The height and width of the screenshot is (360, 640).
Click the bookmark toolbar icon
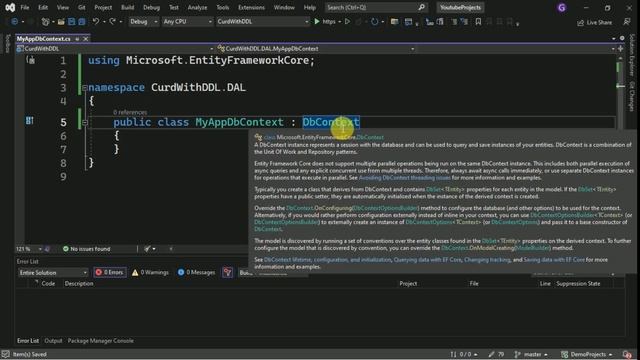point(478,22)
